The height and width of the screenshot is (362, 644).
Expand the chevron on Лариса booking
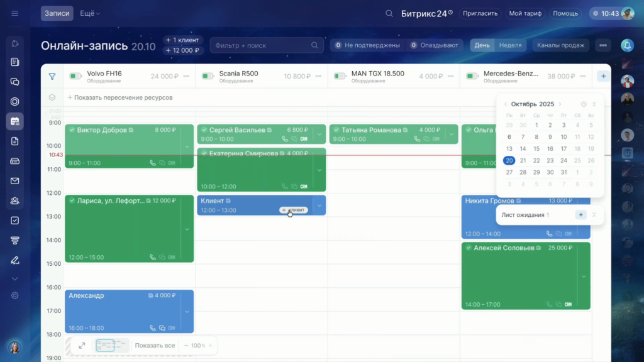point(187,229)
